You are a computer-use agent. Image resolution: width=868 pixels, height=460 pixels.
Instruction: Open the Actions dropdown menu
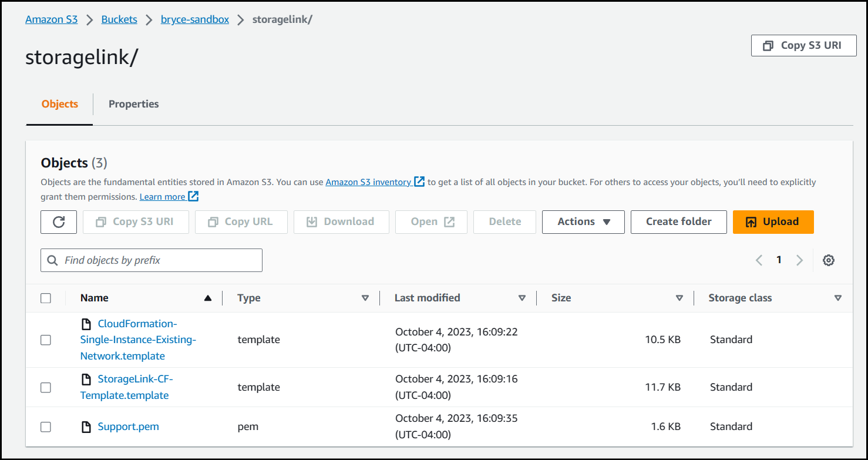[583, 222]
